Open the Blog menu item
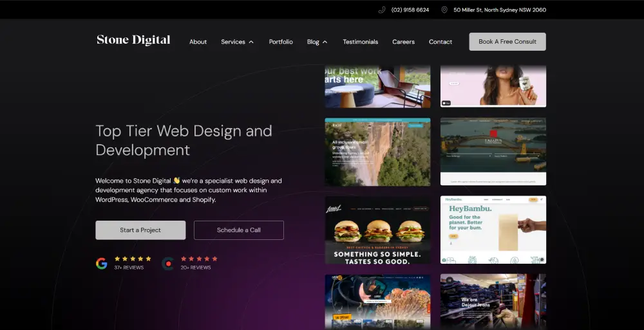This screenshot has width=644, height=330. pos(313,42)
